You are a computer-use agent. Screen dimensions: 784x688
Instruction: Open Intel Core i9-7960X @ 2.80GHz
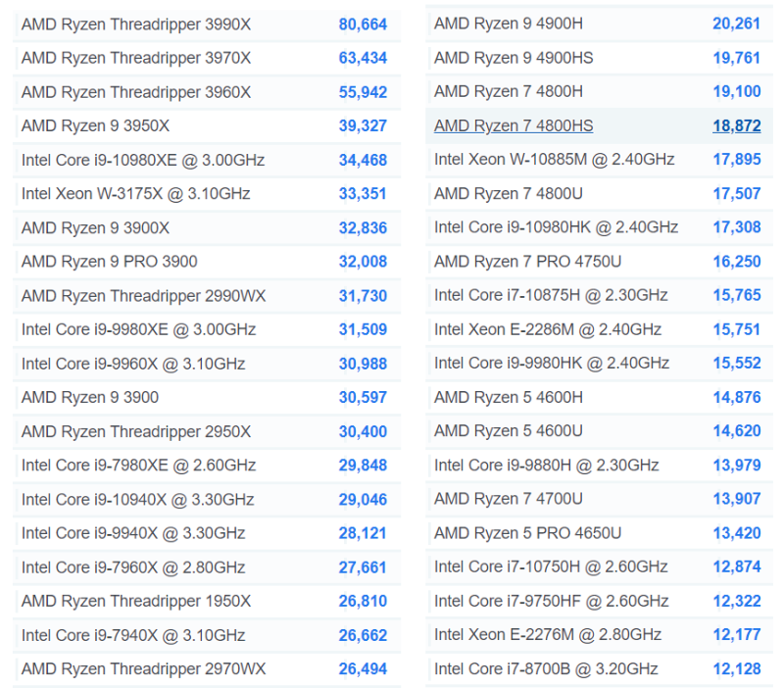(x=133, y=568)
